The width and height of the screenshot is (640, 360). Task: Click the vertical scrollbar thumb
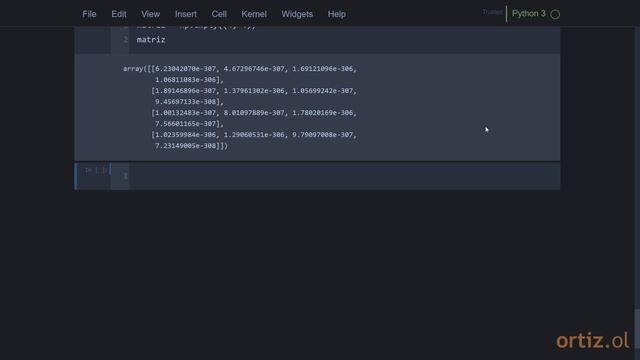tap(637, 329)
